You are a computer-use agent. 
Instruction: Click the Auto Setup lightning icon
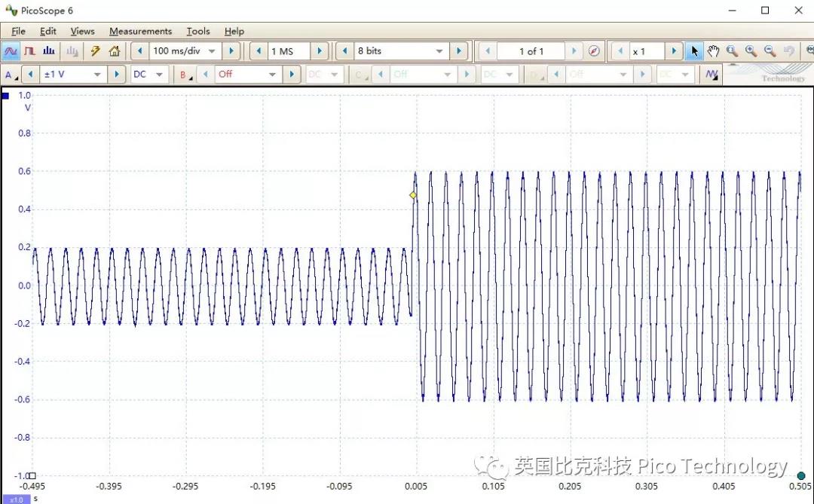[95, 50]
